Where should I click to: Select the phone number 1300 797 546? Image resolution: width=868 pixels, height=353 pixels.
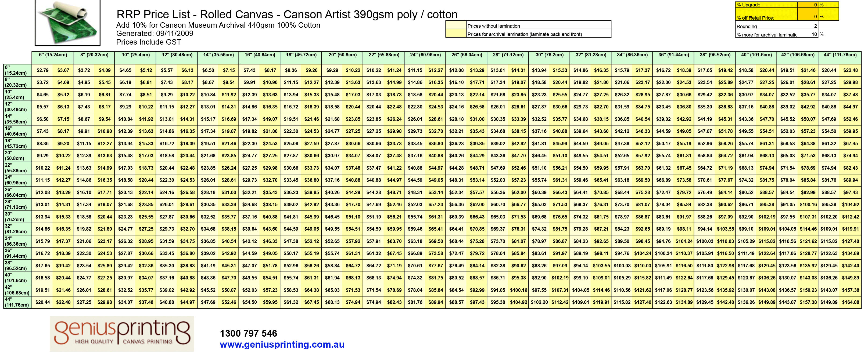click(248, 333)
